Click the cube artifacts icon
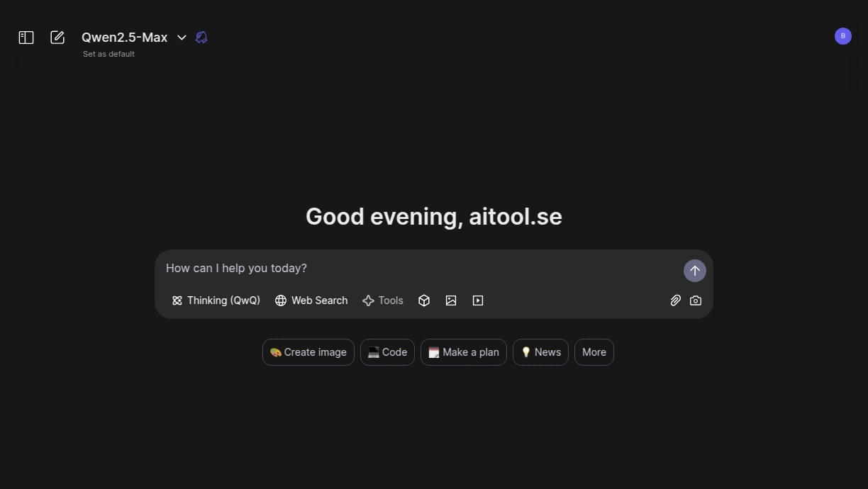Viewport: 868px width, 489px height. point(424,300)
